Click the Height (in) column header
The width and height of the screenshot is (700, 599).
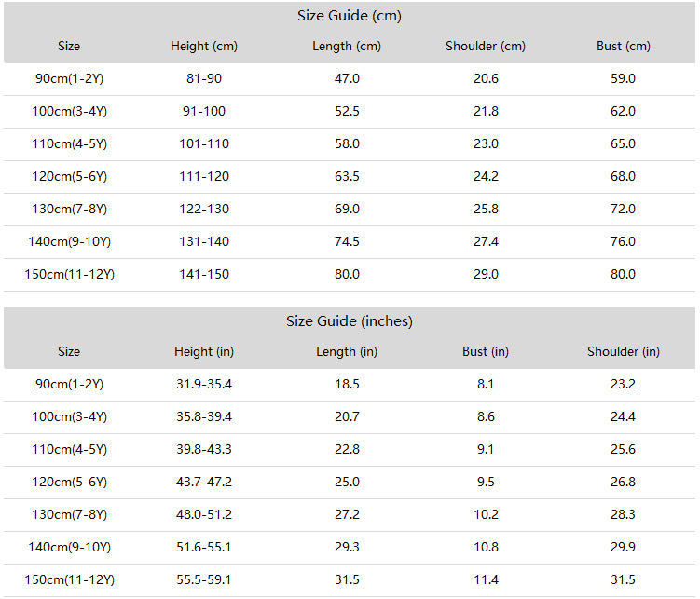click(204, 351)
